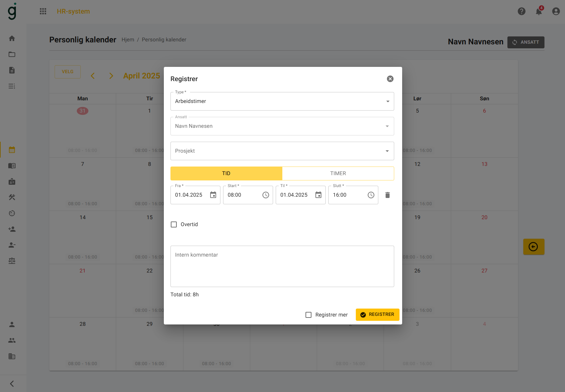Switch to the TIMER tab

338,173
